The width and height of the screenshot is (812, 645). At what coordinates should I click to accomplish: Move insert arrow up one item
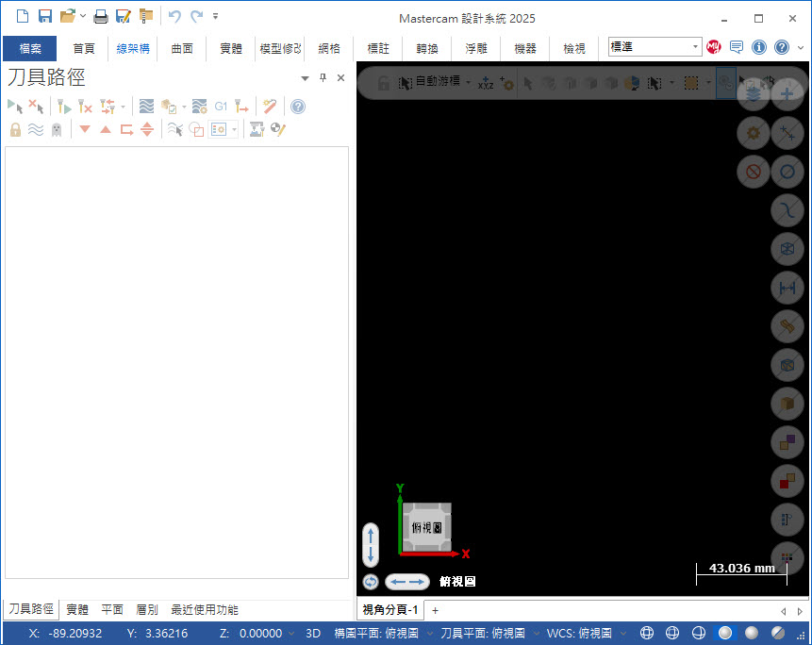pyautogui.click(x=106, y=129)
